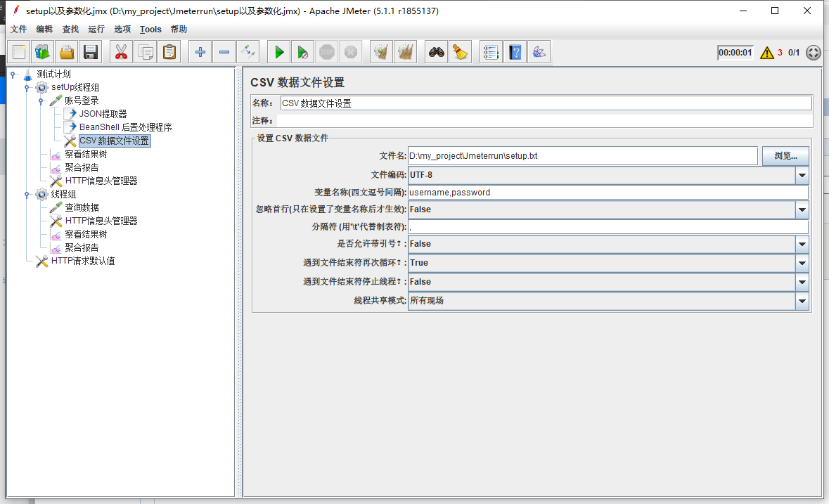Reset search with the brush icon

click(460, 52)
